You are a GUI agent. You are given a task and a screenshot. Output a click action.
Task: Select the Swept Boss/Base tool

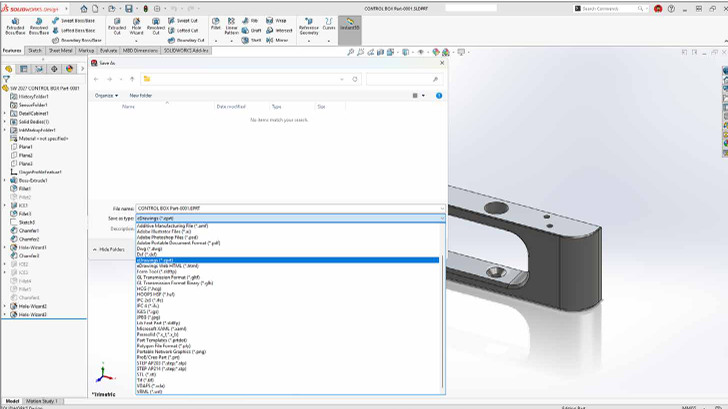[73, 20]
